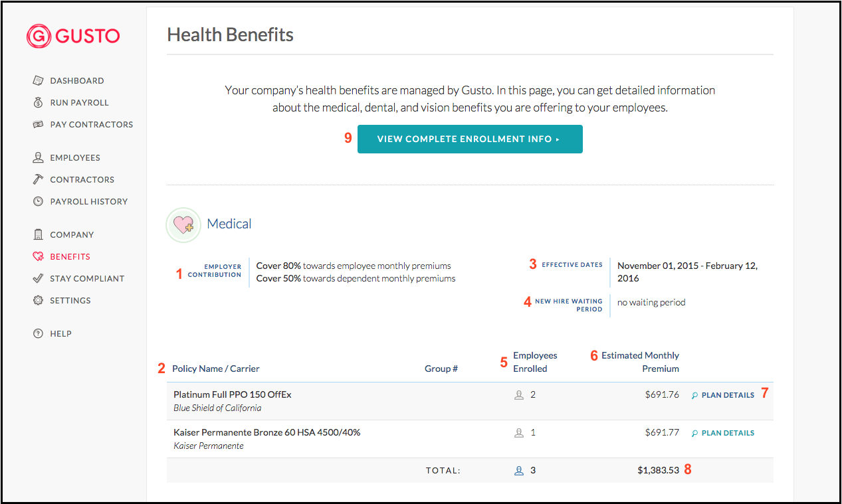
Task: Open Plan Details for Platinum Full PPO
Action: (723, 395)
